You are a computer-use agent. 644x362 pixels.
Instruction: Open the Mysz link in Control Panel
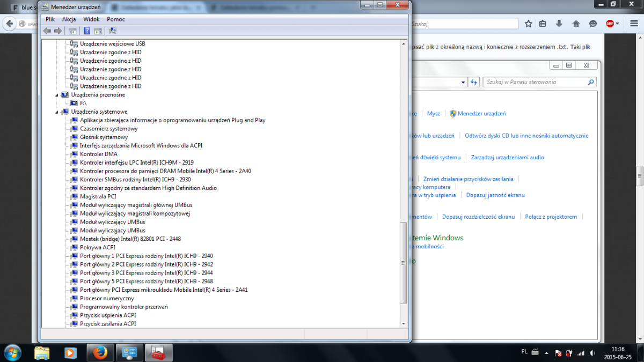coord(434,114)
